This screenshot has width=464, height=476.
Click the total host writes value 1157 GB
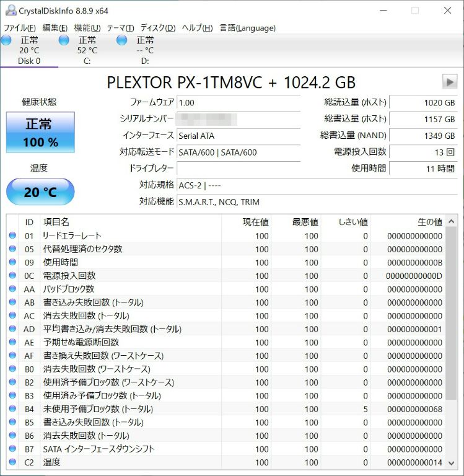[423, 119]
